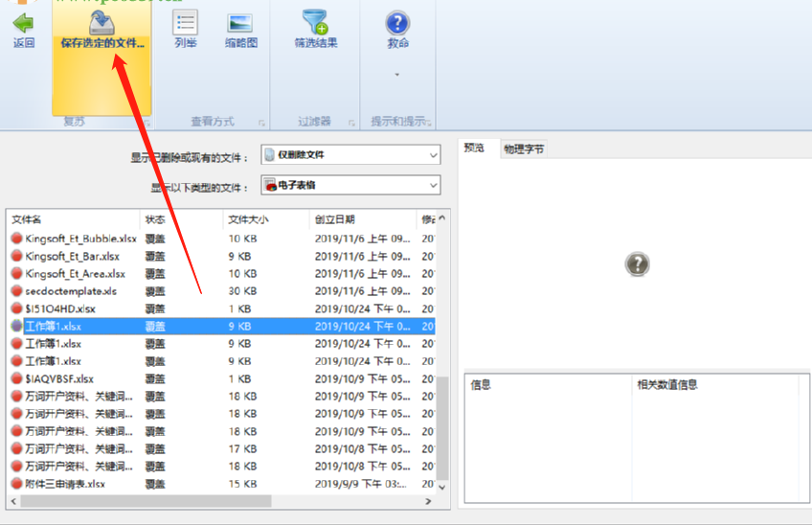The width and height of the screenshot is (812, 525).
Task: Click the file list scroll-up arrow
Action: (441, 218)
